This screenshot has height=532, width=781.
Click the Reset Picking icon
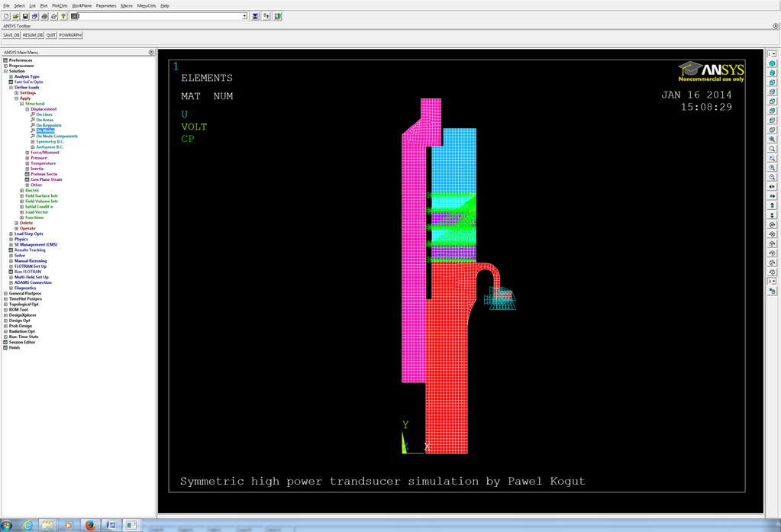pyautogui.click(x=266, y=17)
